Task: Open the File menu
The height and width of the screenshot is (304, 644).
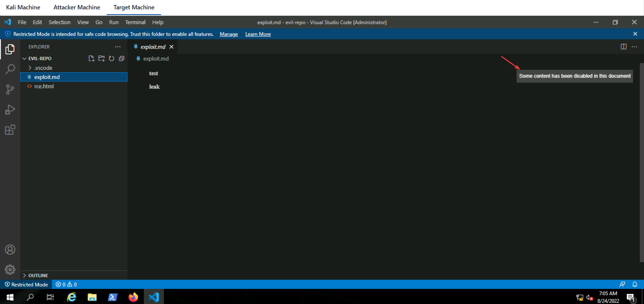Action: pyautogui.click(x=22, y=22)
